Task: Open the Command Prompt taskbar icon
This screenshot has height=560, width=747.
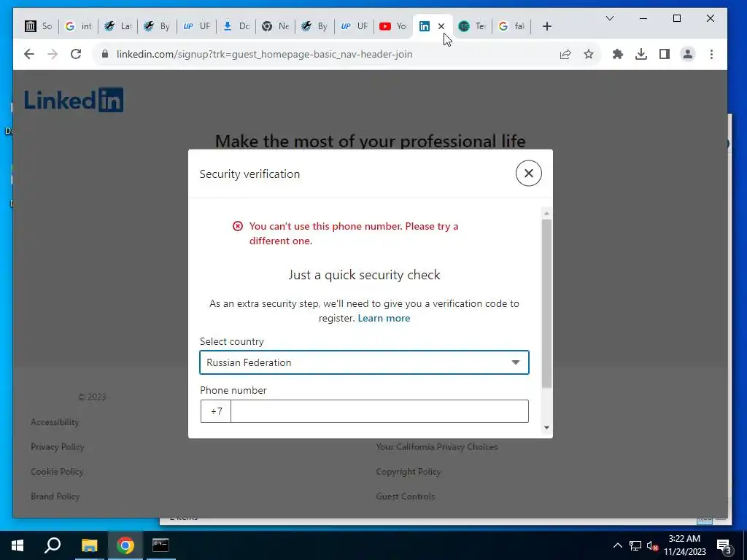Action: 160,545
